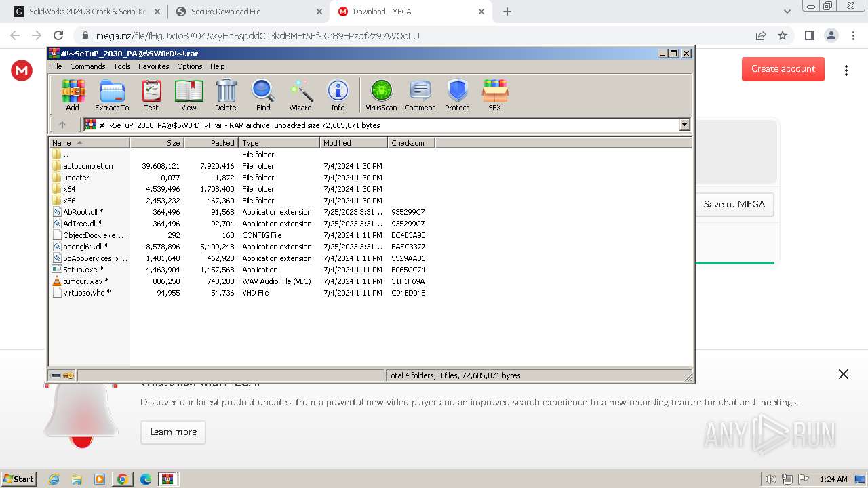Show archive Info

pos(338,95)
